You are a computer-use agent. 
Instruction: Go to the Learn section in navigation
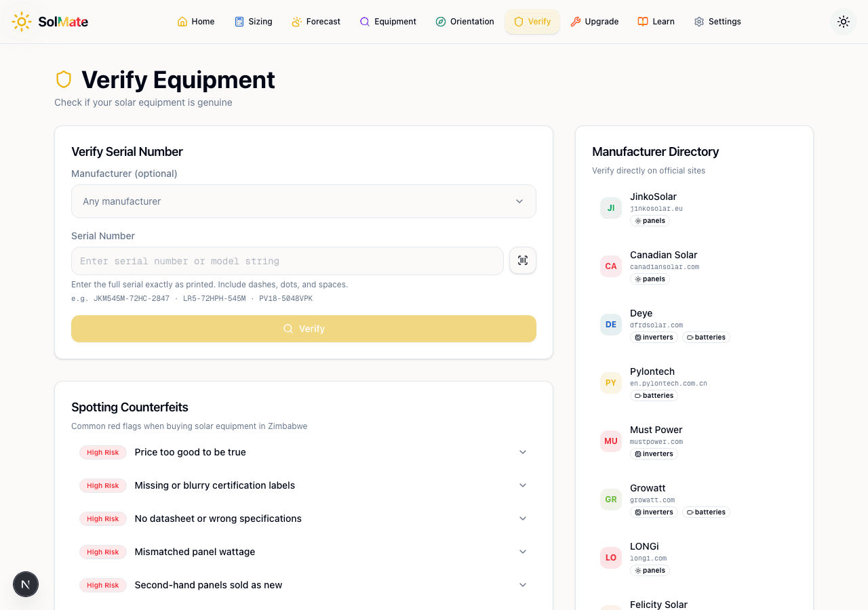point(656,21)
